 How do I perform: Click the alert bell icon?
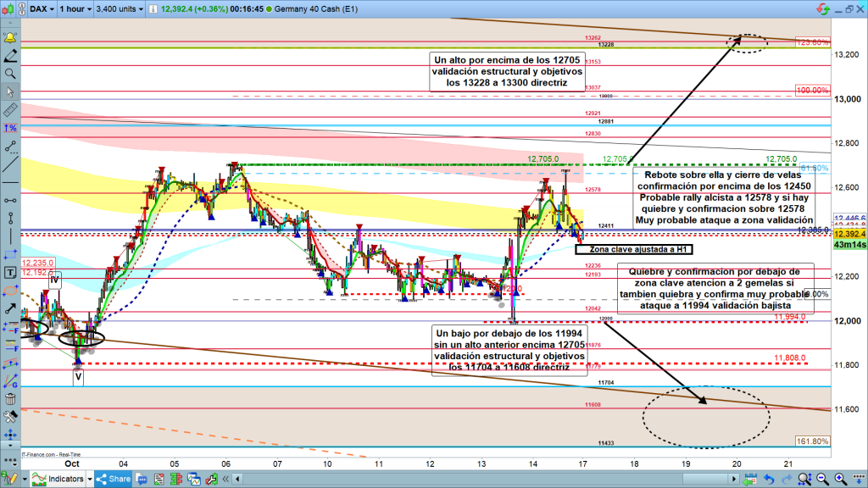(10, 39)
